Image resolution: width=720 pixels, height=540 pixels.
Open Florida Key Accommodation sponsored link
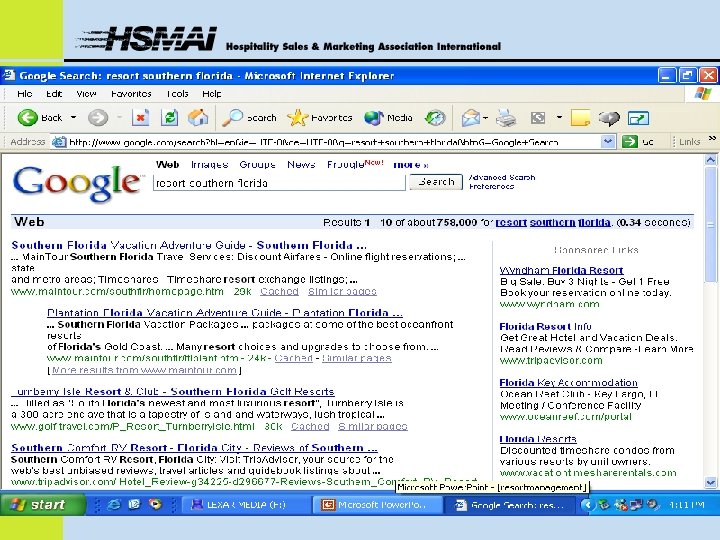[568, 382]
